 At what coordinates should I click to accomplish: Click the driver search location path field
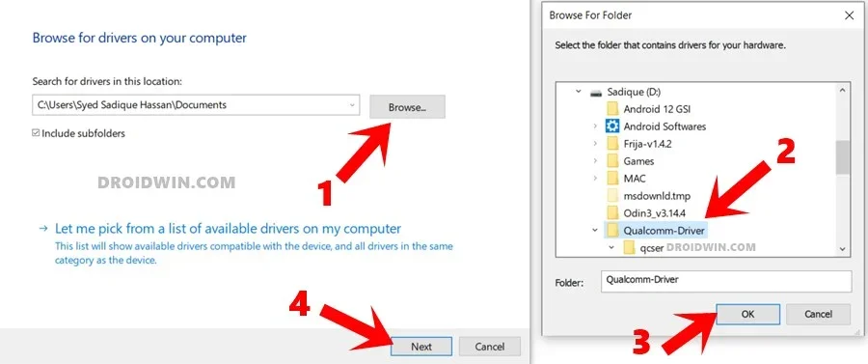point(196,104)
